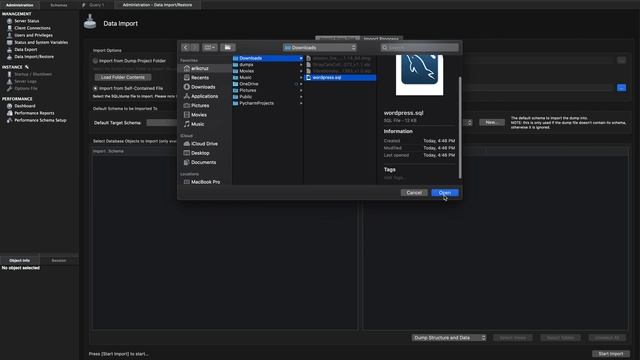Open the view mode dropdown in dialog
This screenshot has width=640, height=360.
pos(210,47)
